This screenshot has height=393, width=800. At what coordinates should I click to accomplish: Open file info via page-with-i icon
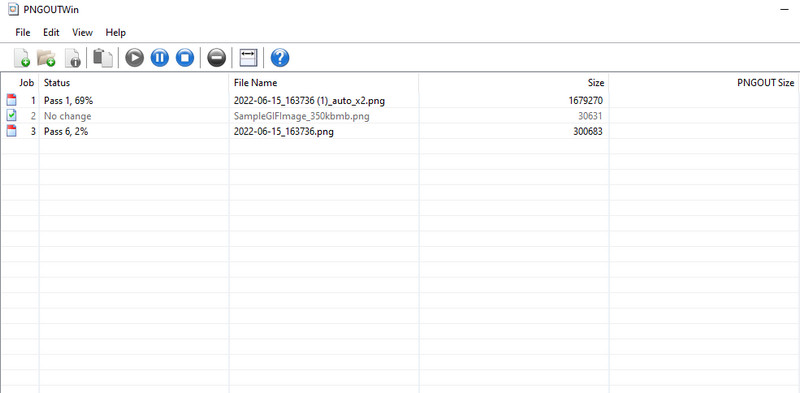click(73, 58)
